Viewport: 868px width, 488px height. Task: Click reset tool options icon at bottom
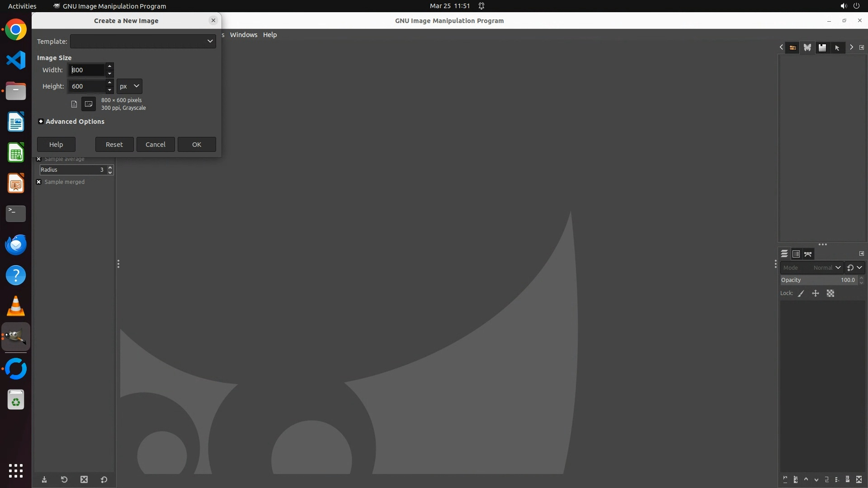pos(104,479)
